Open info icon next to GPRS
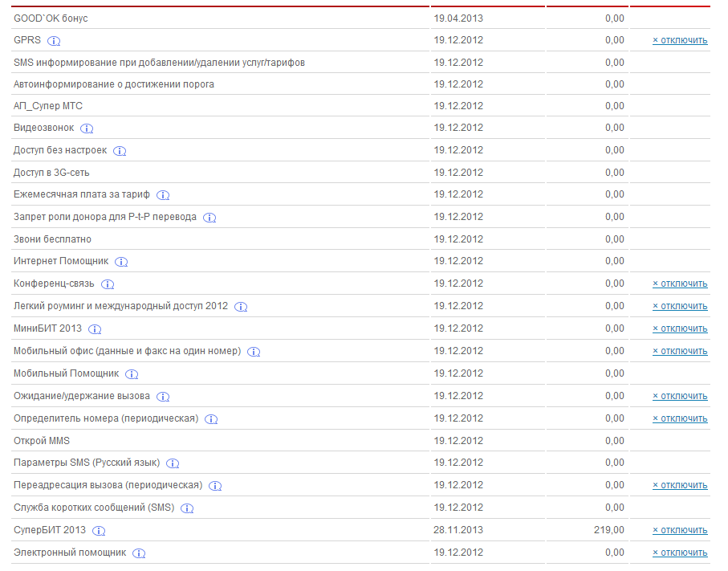The width and height of the screenshot is (728, 571). [54, 41]
